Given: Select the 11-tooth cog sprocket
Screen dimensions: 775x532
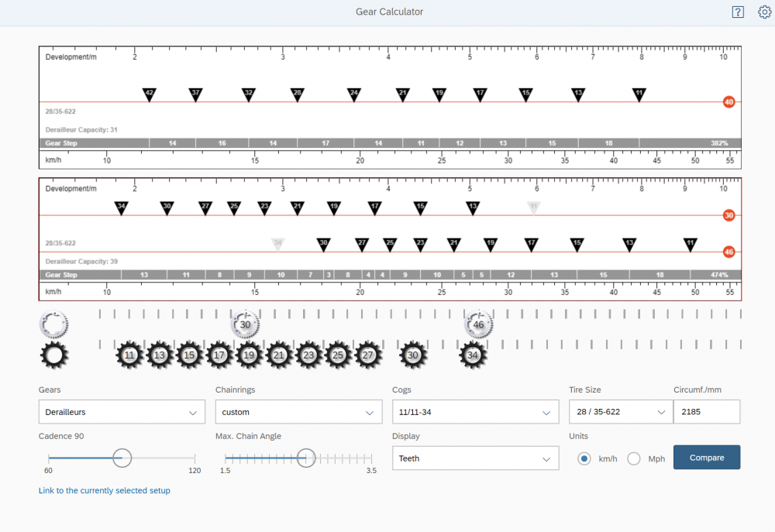Looking at the screenshot, I should point(129,355).
